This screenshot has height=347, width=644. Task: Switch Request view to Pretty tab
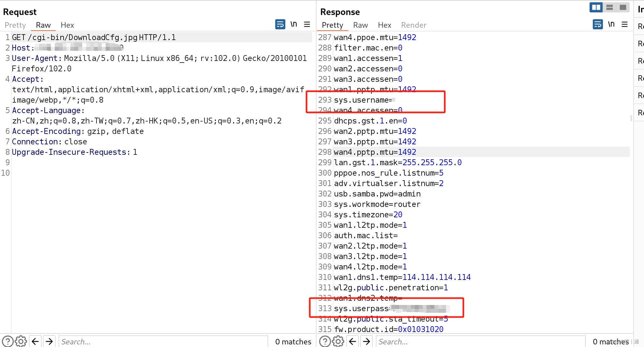pyautogui.click(x=15, y=25)
